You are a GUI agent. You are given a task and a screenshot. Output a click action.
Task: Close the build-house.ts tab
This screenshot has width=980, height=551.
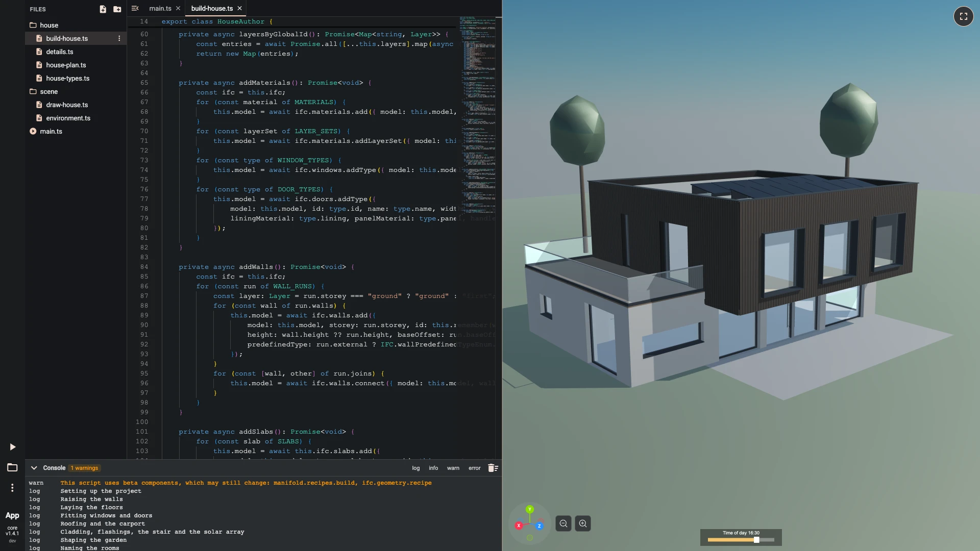point(239,8)
